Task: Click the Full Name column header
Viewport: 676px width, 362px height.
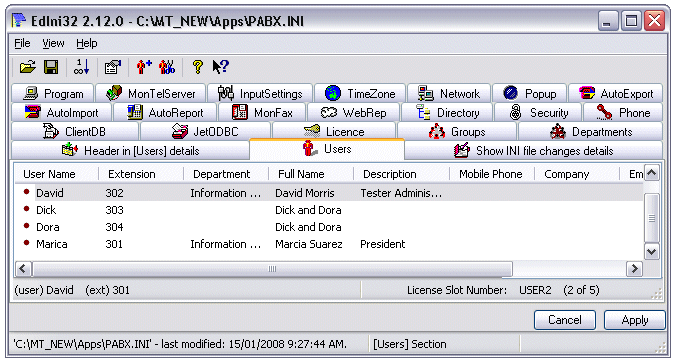Action: 311,174
